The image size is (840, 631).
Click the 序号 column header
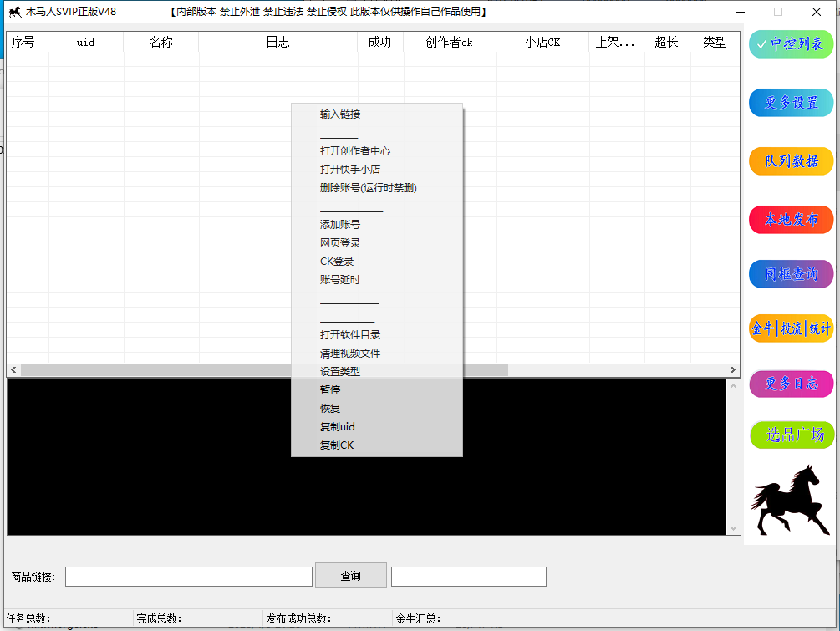tap(28, 42)
